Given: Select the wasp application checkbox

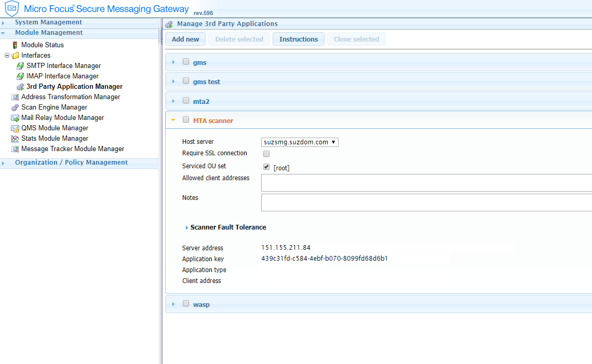Looking at the screenshot, I should (x=186, y=303).
